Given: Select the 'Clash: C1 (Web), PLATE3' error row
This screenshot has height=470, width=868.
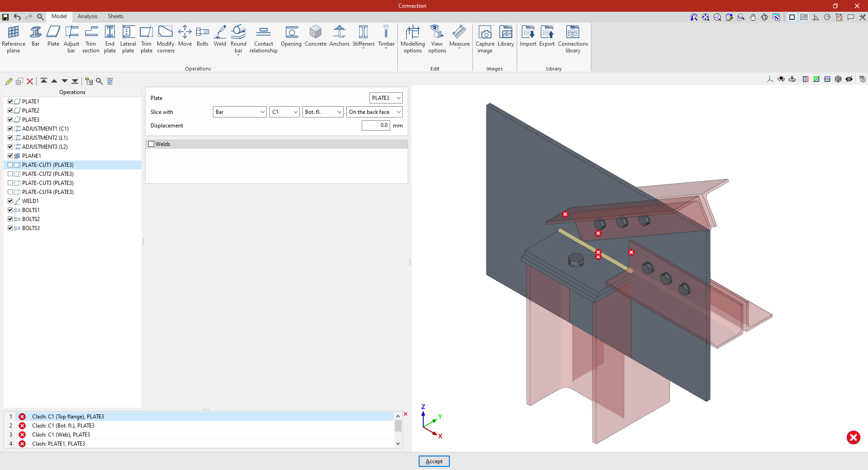Looking at the screenshot, I should point(61,435).
